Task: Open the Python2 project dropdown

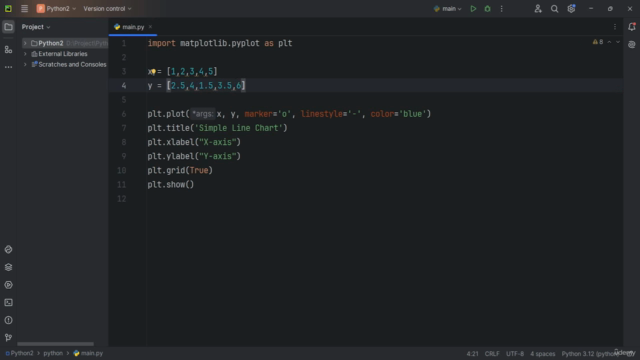Action: pos(56,9)
